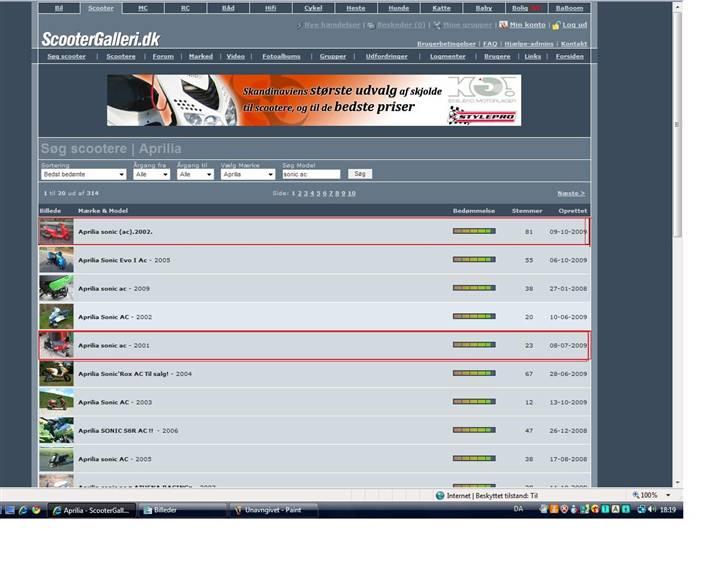The width and height of the screenshot is (728, 582).
Task: Go to the Næste page link
Action: tap(571, 193)
